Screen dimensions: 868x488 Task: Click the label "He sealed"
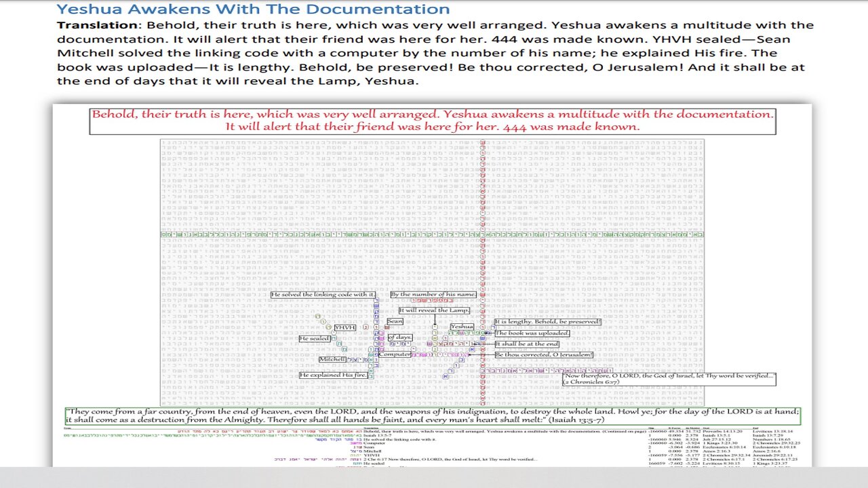click(x=315, y=338)
